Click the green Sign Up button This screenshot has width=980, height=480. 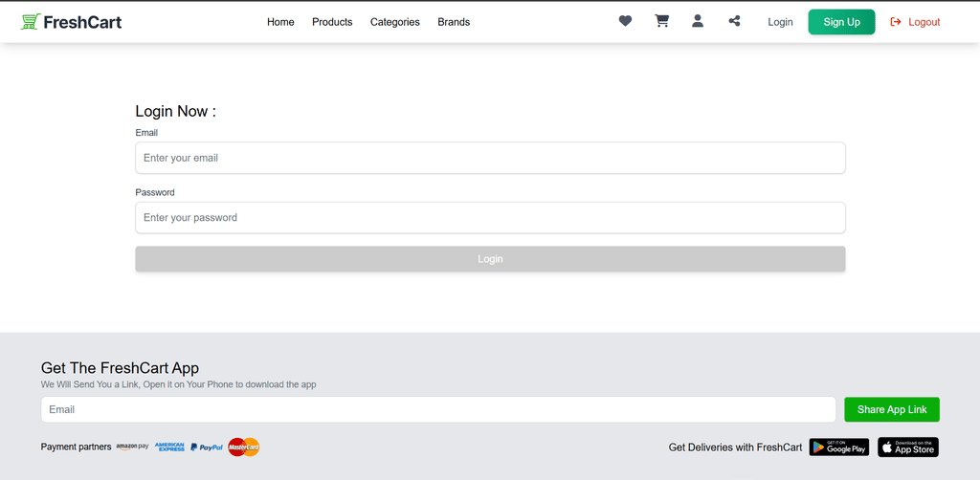click(841, 22)
